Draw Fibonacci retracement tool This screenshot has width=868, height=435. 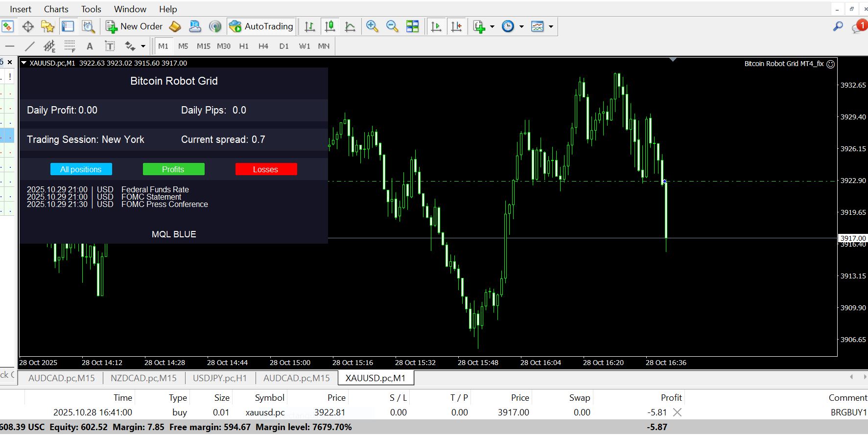click(70, 46)
